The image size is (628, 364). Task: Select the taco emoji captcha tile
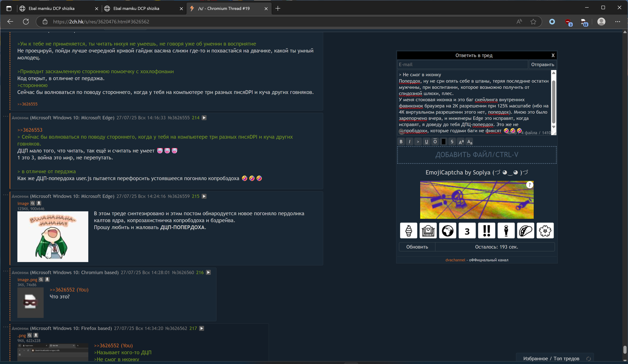click(525, 231)
